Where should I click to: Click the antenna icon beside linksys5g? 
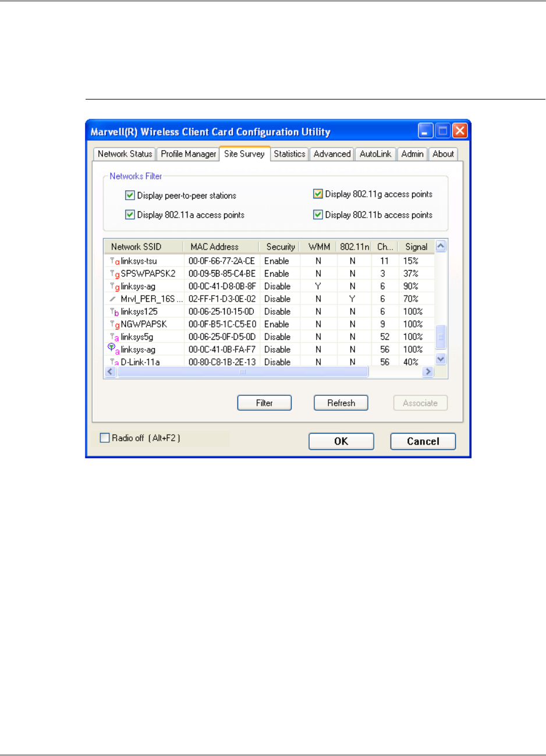(x=114, y=337)
